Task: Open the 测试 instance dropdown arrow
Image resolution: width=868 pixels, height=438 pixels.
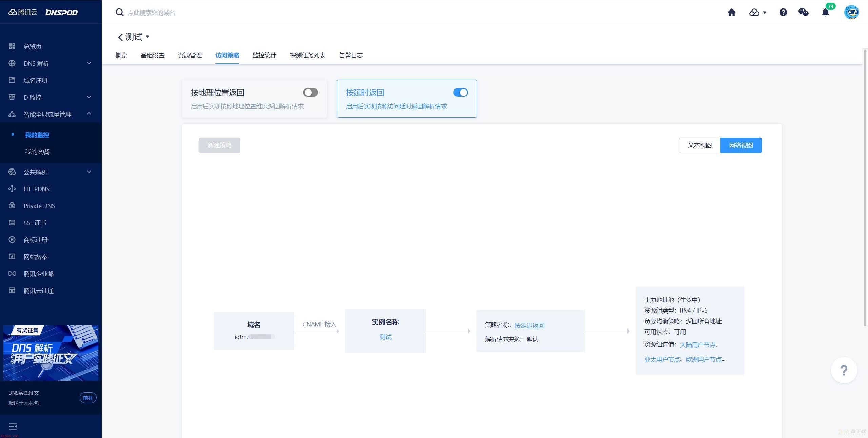Action: (x=147, y=37)
